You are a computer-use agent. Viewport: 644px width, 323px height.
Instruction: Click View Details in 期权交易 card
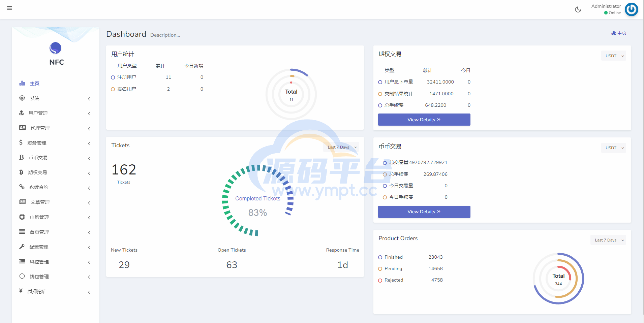click(424, 120)
